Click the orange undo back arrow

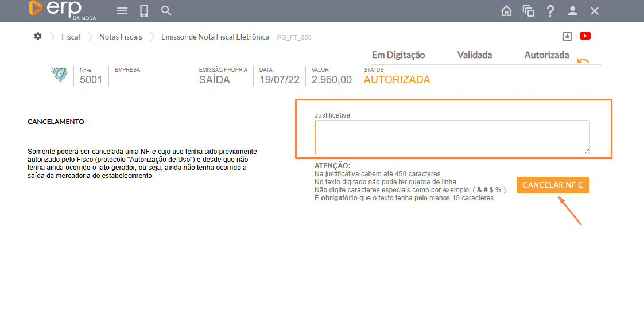click(x=583, y=61)
